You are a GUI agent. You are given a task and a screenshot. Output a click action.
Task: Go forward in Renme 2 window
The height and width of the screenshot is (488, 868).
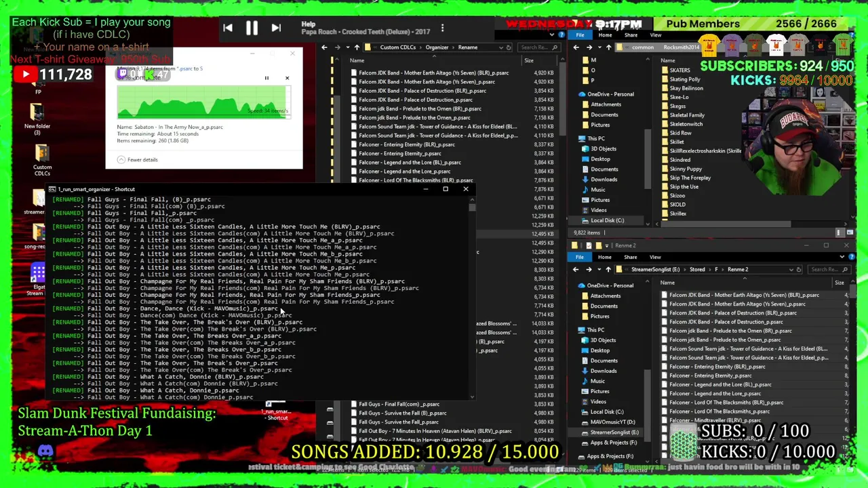(589, 270)
